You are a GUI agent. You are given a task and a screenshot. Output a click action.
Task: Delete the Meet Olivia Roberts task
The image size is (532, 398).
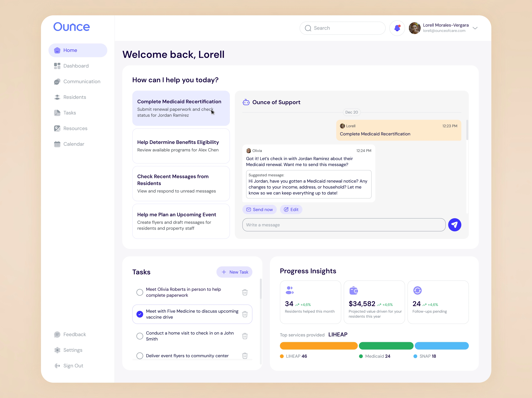pyautogui.click(x=245, y=292)
